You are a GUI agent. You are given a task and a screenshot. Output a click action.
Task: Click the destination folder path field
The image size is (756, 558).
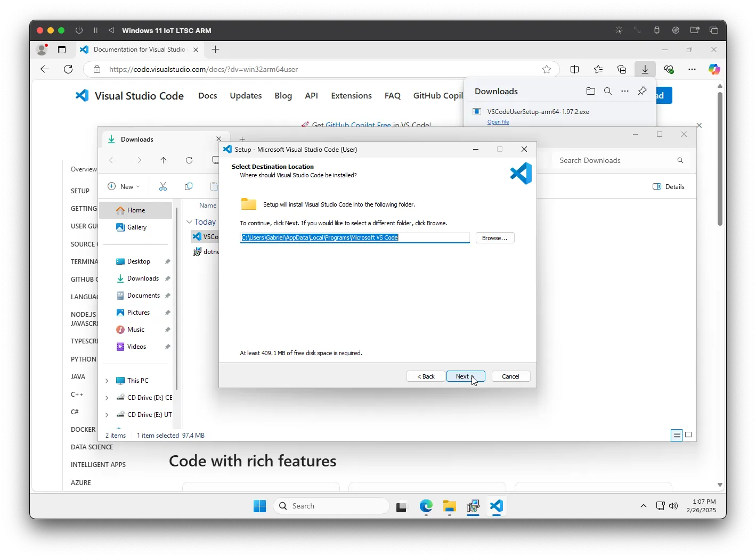354,237
